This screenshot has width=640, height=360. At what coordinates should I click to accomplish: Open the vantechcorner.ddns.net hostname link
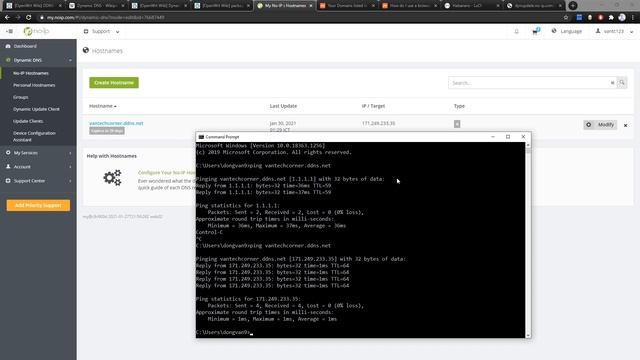point(116,123)
